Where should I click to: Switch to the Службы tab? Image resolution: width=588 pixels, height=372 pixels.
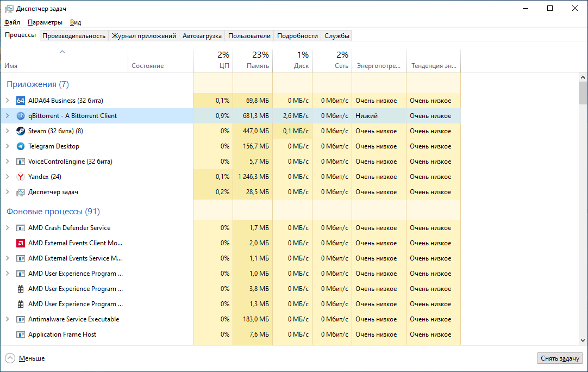click(337, 36)
